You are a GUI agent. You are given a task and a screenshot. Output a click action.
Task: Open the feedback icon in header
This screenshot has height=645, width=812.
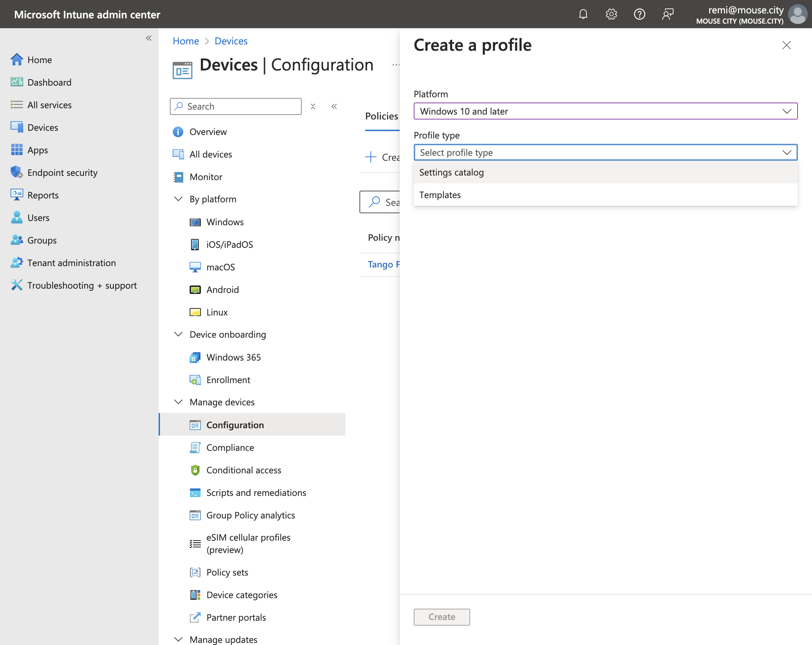point(668,14)
